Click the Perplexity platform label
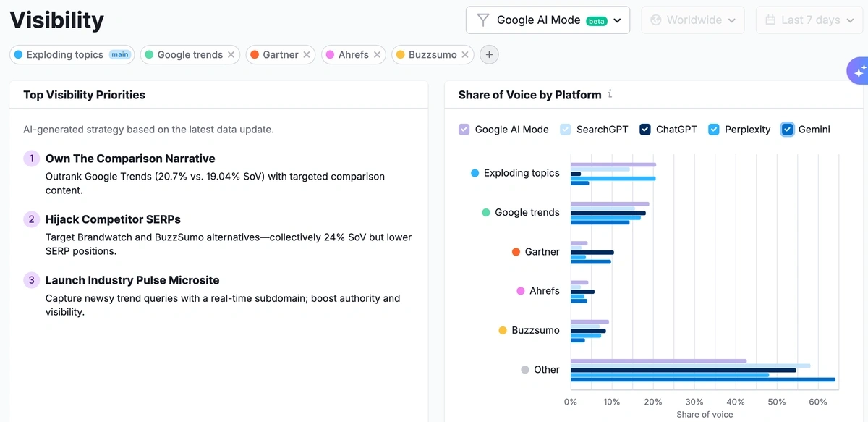Viewport: 868px width, 422px height. pos(746,129)
